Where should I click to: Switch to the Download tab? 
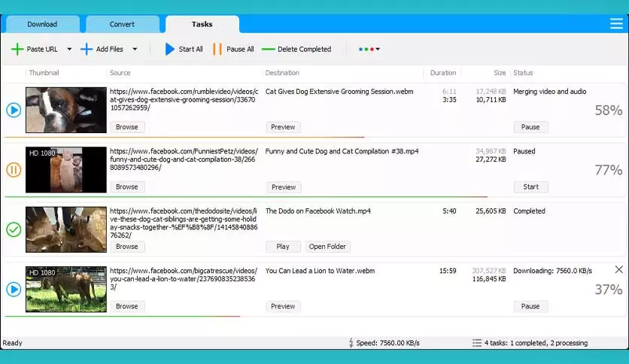(x=42, y=24)
